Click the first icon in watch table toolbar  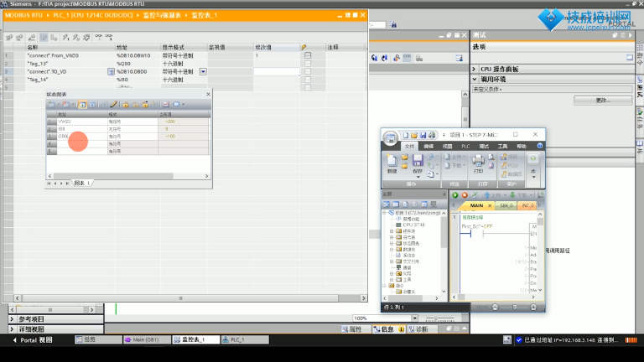coord(9,38)
